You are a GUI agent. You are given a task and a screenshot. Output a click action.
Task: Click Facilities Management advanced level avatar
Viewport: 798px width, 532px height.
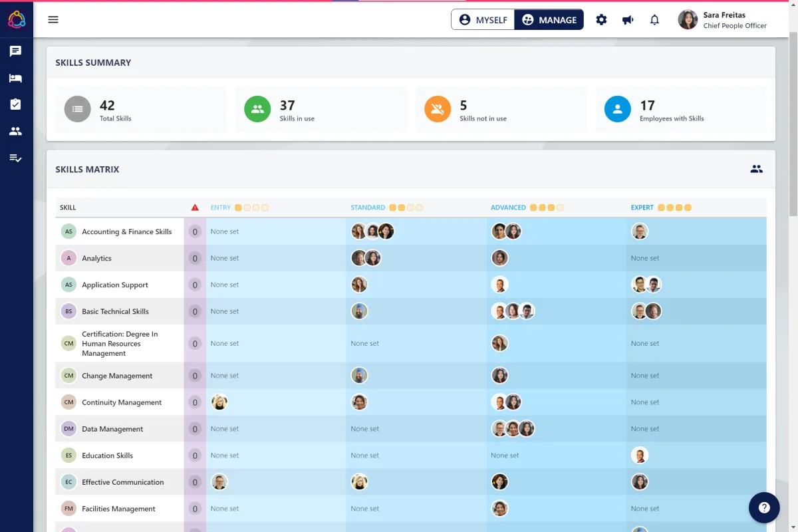coord(499,509)
